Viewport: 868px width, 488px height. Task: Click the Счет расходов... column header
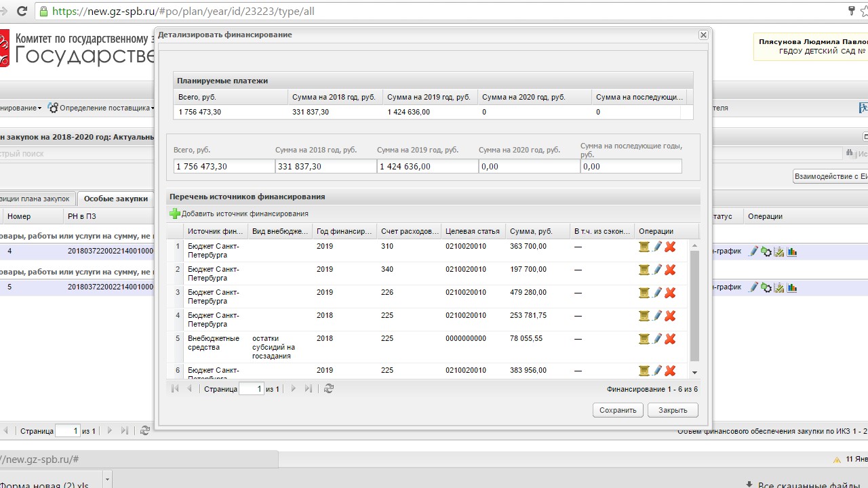tap(408, 231)
